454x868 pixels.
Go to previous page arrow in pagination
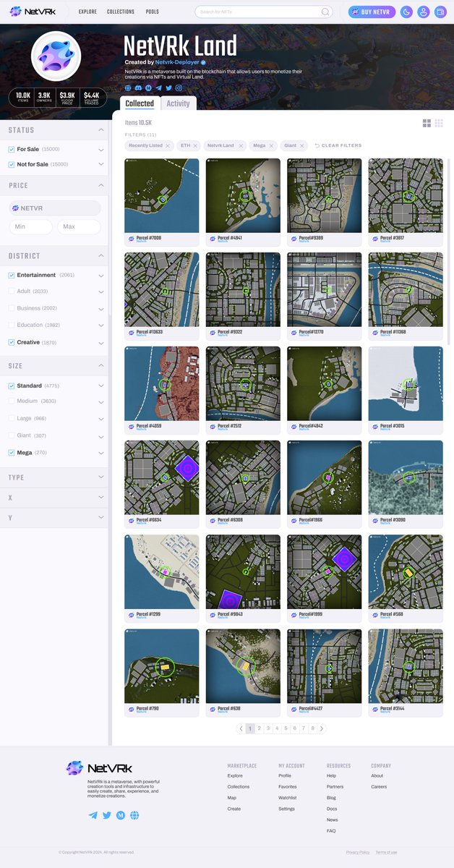click(241, 728)
